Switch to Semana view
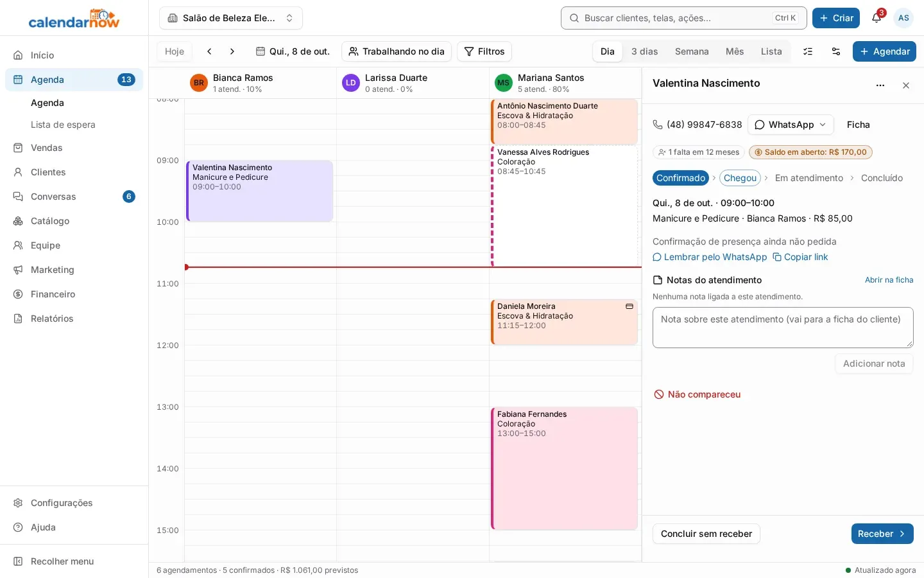Screen dimensions: 924x578 692,51
